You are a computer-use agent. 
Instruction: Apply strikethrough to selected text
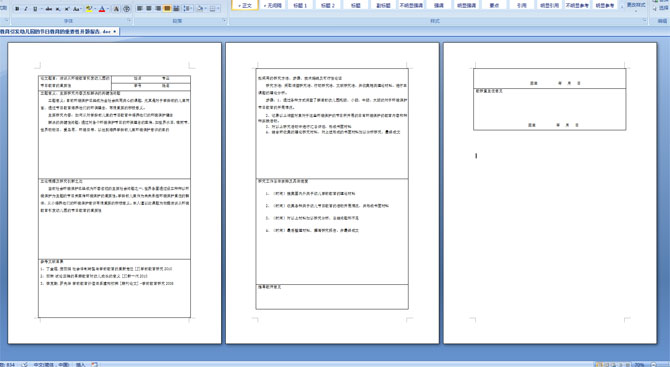[x=48, y=9]
